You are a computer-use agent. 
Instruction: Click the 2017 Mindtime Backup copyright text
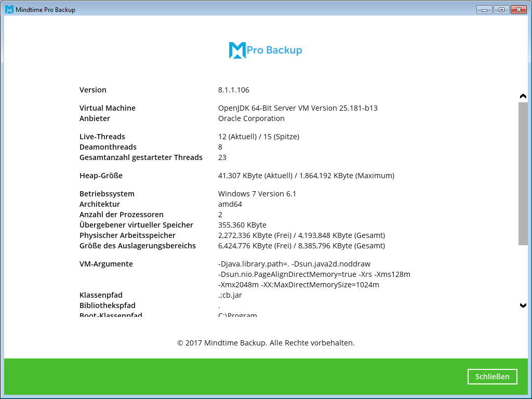[x=265, y=343]
